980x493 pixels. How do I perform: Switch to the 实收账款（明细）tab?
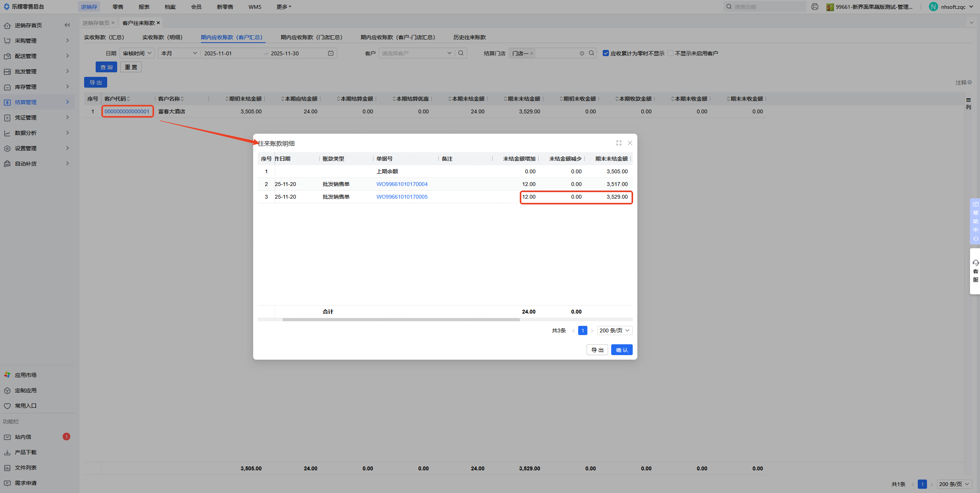coord(162,37)
